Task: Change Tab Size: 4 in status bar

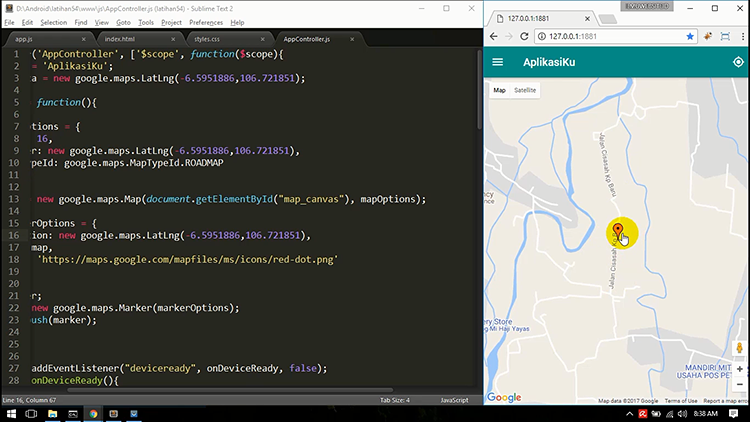Action: [x=395, y=400]
